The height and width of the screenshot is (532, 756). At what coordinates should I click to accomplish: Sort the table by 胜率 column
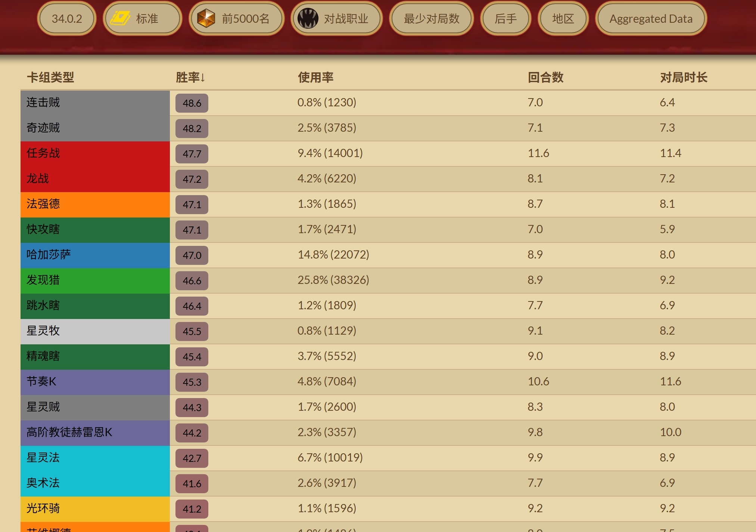click(x=190, y=78)
